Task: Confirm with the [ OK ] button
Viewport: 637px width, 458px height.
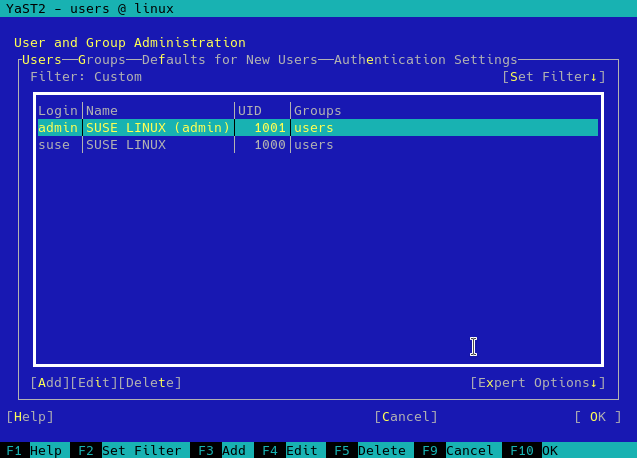Action: point(598,417)
